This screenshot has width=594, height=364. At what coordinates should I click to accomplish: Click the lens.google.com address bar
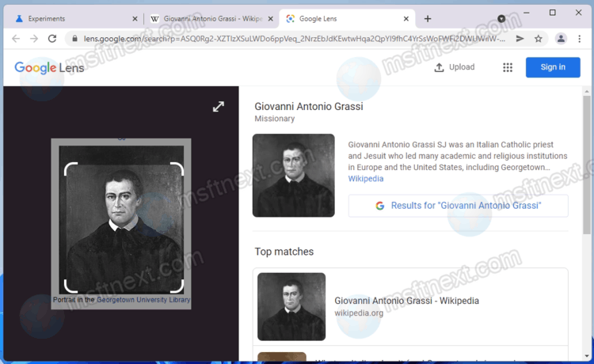click(295, 39)
